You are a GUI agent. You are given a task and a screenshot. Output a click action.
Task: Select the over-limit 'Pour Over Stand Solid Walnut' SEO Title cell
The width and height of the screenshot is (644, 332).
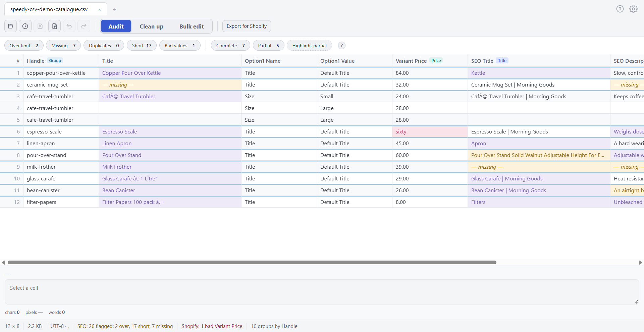[539, 155]
